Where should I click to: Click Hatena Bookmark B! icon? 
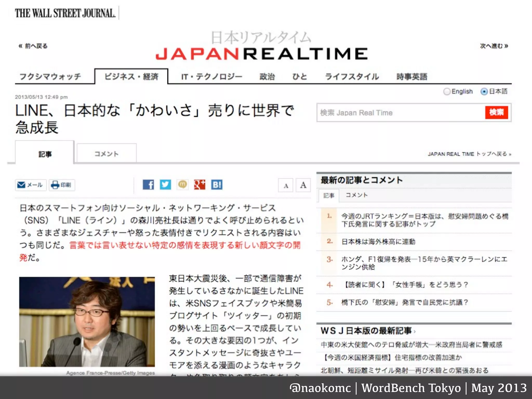coord(217,185)
